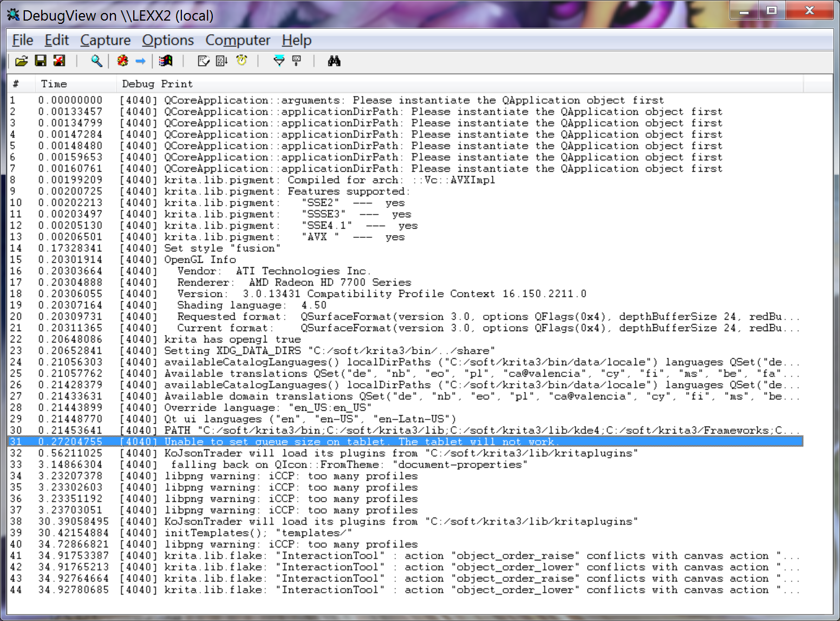The image size is (840, 621).
Task: Select 'krita has opengl true' row
Action: pos(405,339)
